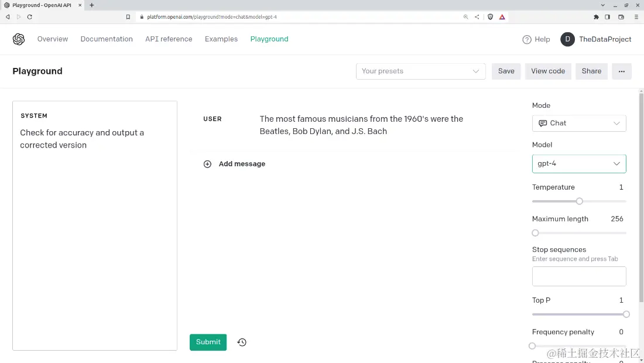Click the chat bubble icon in the Mode selector
The width and height of the screenshot is (644, 363).
pos(543,123)
